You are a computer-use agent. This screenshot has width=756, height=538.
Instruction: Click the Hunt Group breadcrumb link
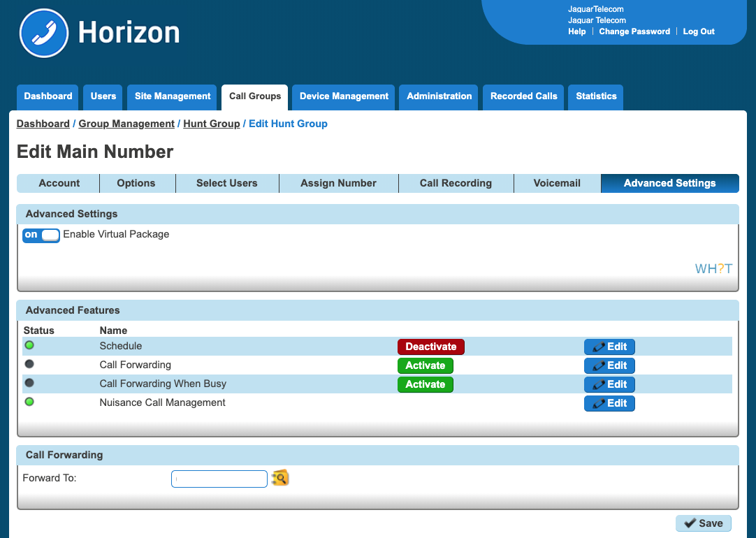(x=211, y=124)
